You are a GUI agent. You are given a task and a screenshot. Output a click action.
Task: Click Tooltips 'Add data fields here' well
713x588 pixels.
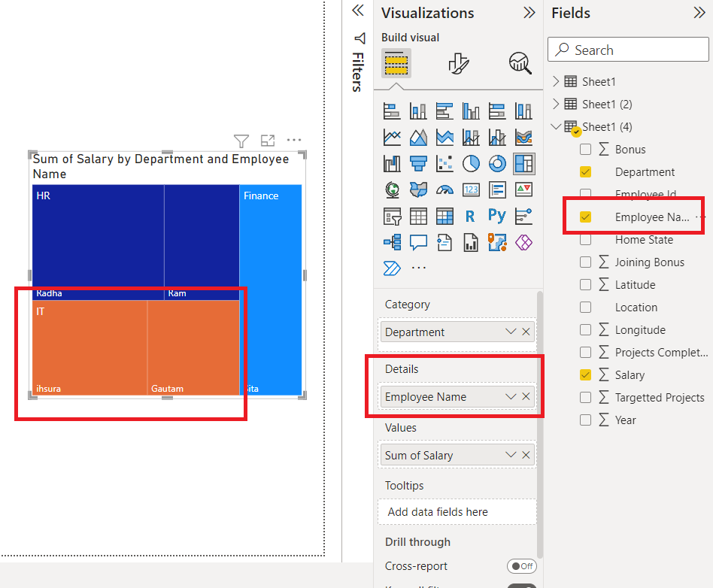457,511
